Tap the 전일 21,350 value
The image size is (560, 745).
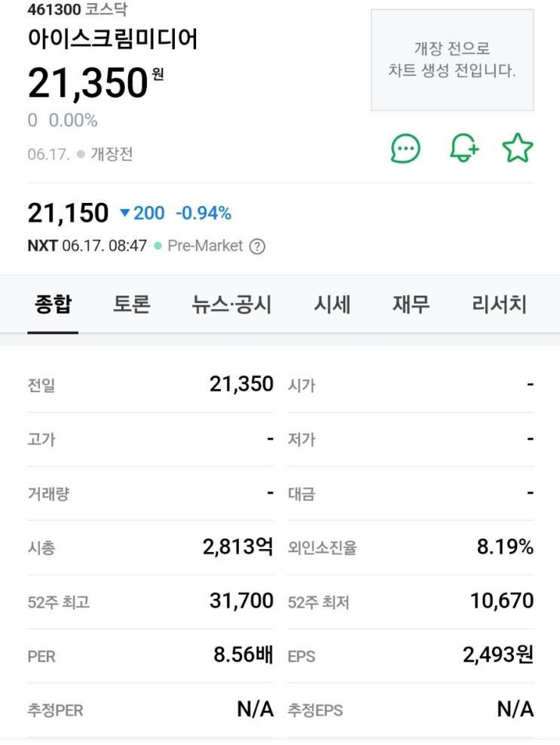point(241,385)
